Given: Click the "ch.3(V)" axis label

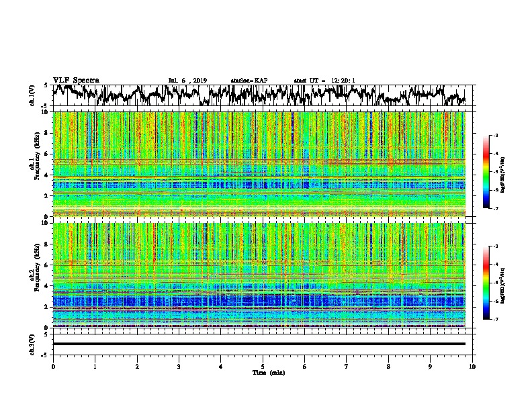Looking at the screenshot, I should pyautogui.click(x=32, y=345).
